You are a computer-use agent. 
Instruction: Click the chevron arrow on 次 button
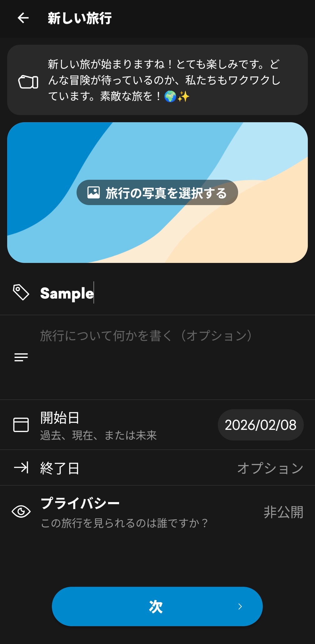click(x=240, y=606)
